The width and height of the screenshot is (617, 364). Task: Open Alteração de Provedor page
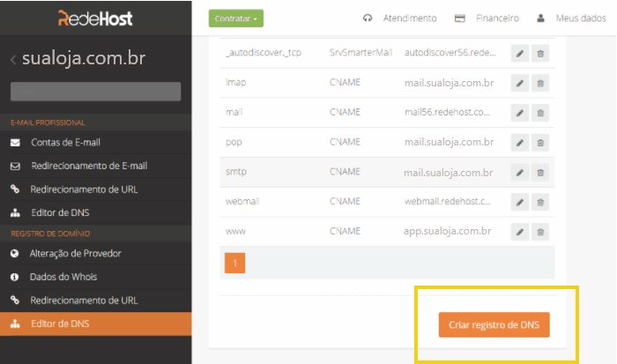[76, 254]
